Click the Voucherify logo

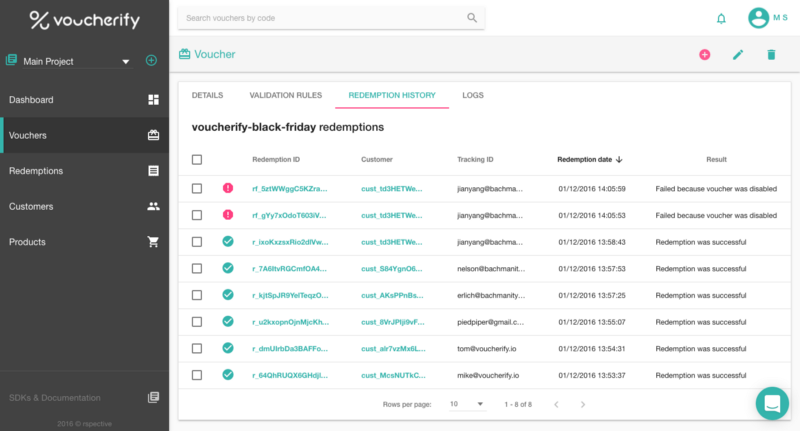[85, 20]
